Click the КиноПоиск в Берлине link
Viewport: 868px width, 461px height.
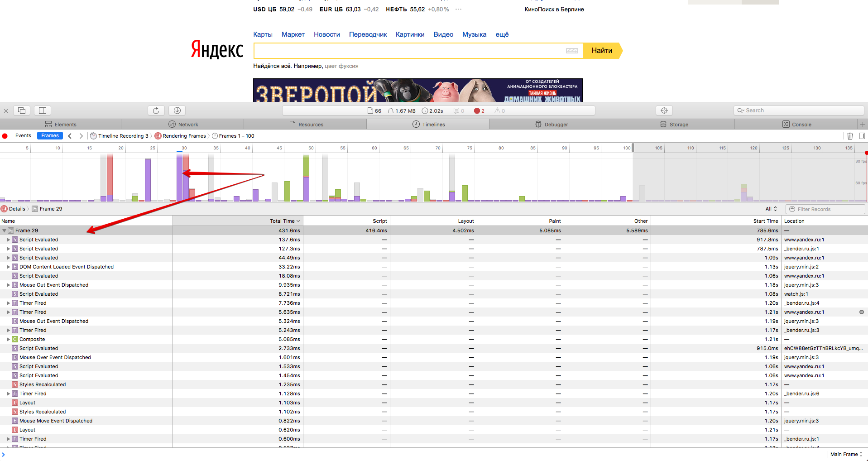tap(554, 9)
